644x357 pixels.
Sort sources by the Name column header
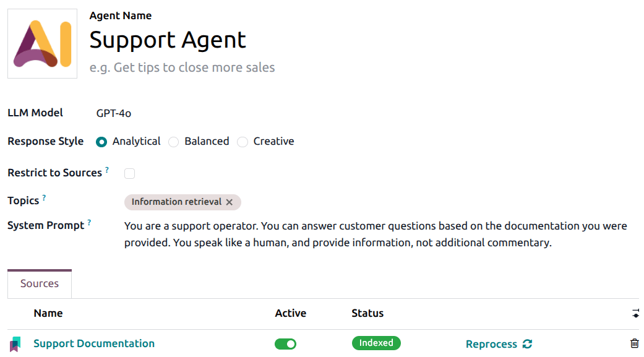pyautogui.click(x=48, y=313)
